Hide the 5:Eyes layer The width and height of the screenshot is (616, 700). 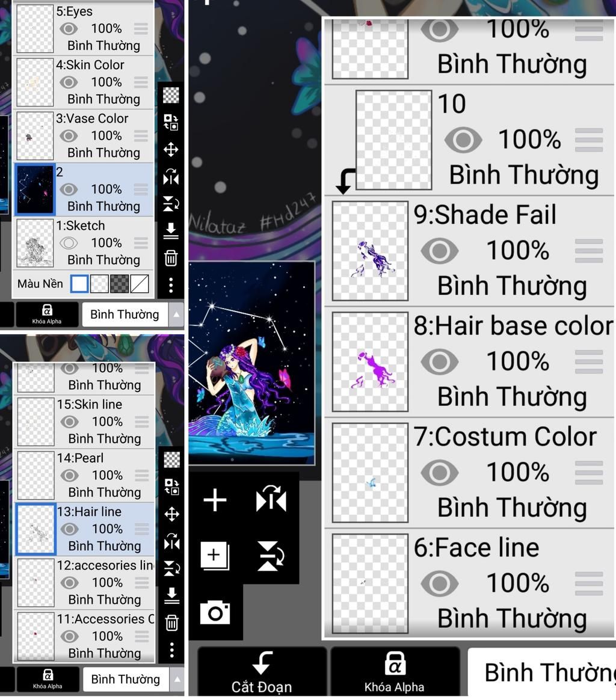(69, 29)
